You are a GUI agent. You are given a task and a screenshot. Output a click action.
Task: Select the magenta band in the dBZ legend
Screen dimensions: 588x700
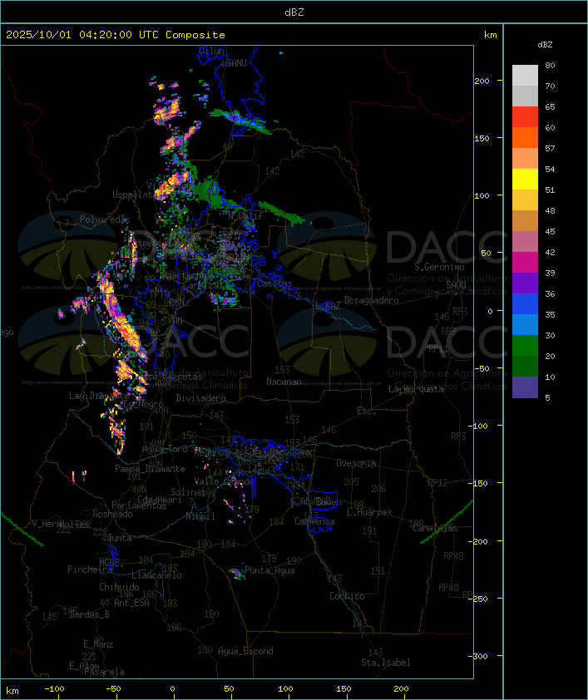525,263
